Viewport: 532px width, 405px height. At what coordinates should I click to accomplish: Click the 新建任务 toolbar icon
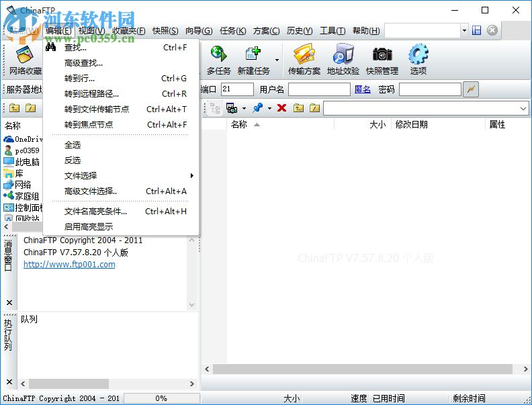pyautogui.click(x=253, y=60)
